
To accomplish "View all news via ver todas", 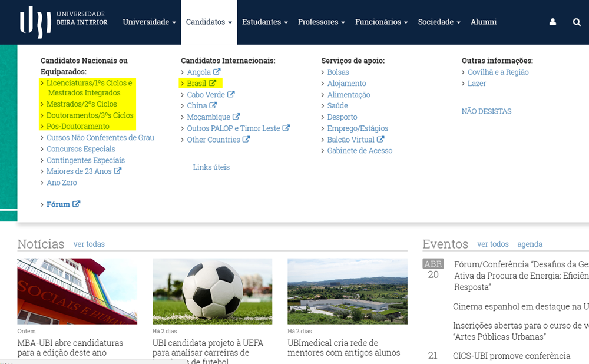I will [x=89, y=244].
